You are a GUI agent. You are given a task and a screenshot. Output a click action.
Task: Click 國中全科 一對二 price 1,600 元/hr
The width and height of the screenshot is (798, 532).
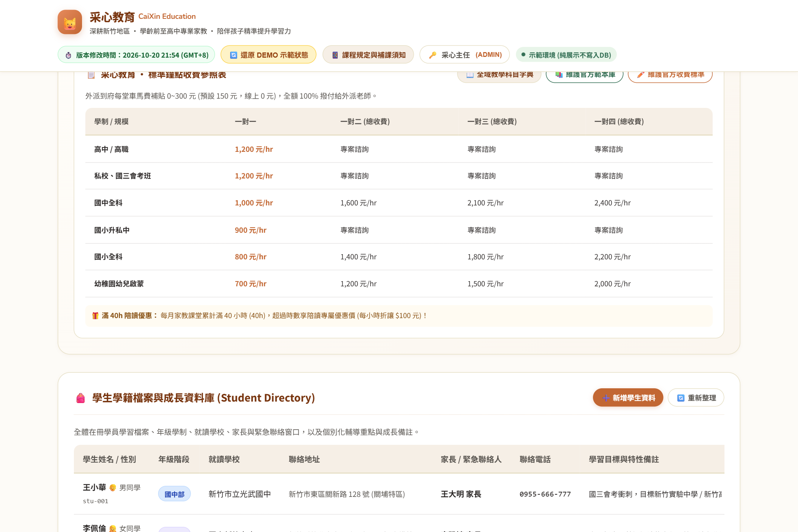pos(358,203)
